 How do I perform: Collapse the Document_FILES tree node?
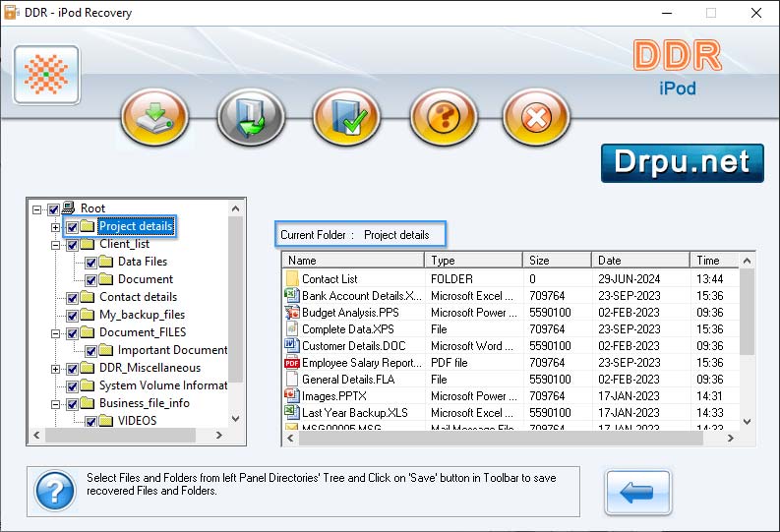[55, 333]
